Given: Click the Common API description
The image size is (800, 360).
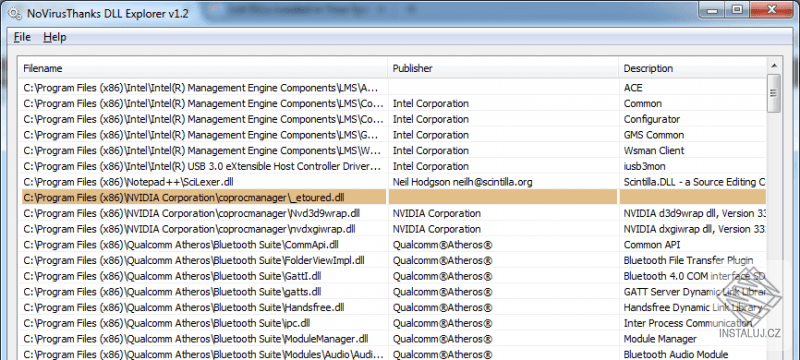Looking at the screenshot, I should click(652, 245).
